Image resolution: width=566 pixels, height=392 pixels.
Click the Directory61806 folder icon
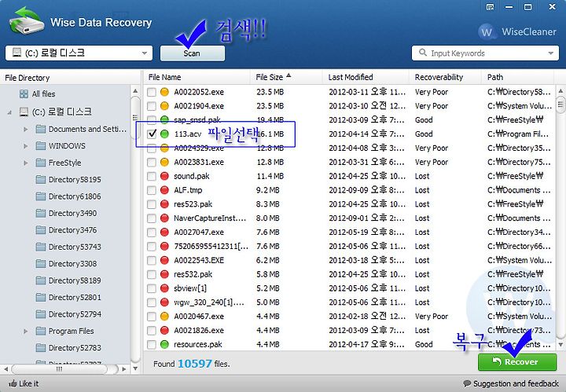(41, 196)
